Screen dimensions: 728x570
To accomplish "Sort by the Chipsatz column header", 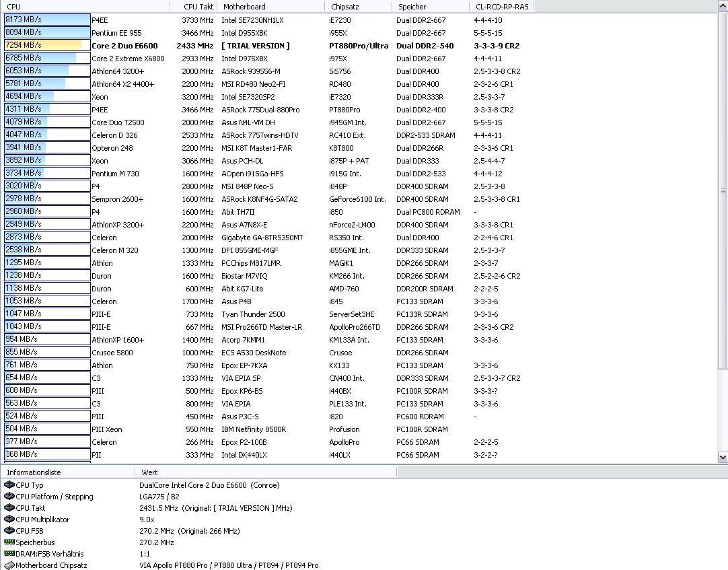I will (x=359, y=7).
